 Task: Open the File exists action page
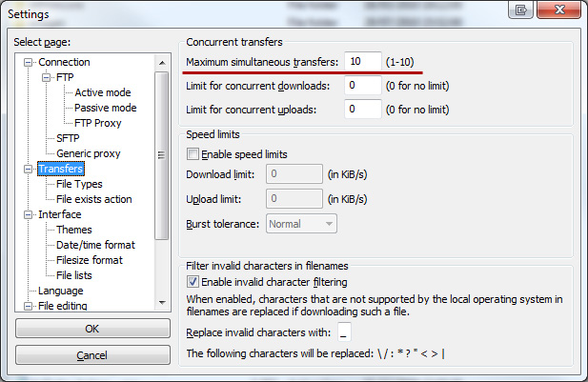click(94, 199)
